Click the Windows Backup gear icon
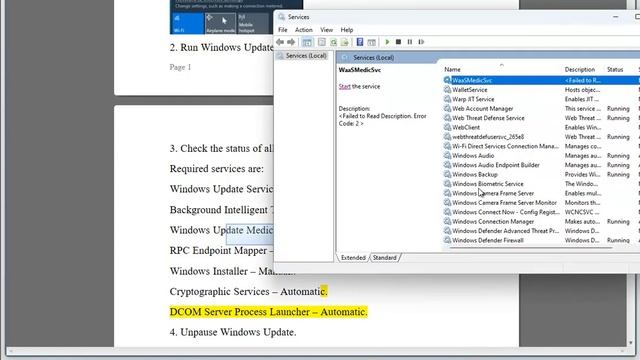Viewport: 640px width, 360px height. coord(447,174)
